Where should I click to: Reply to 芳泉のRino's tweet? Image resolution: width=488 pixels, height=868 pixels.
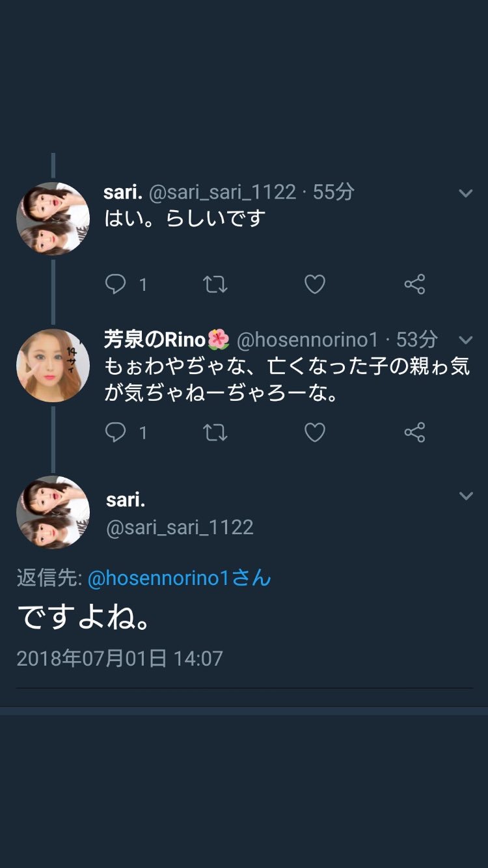pos(116,432)
